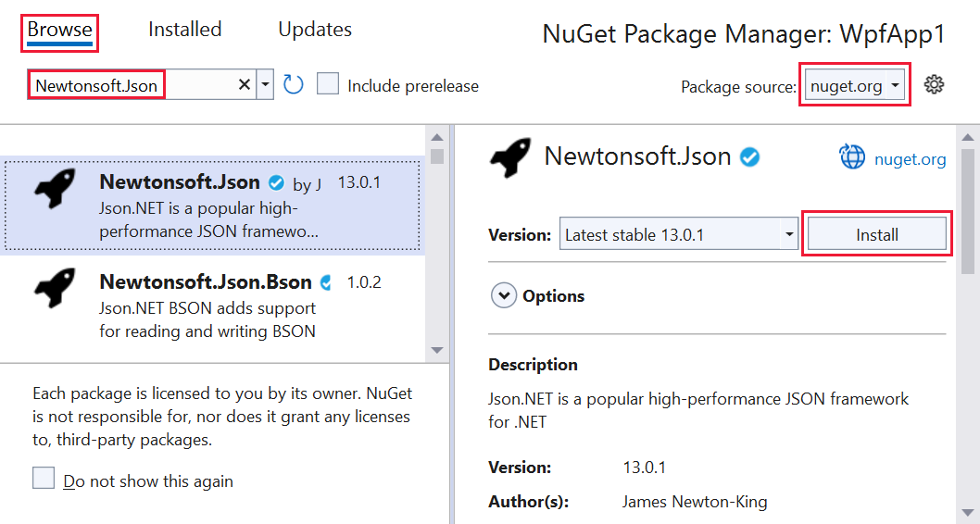980x524 pixels.
Task: Click the refresh icon next to search box
Action: click(x=293, y=84)
